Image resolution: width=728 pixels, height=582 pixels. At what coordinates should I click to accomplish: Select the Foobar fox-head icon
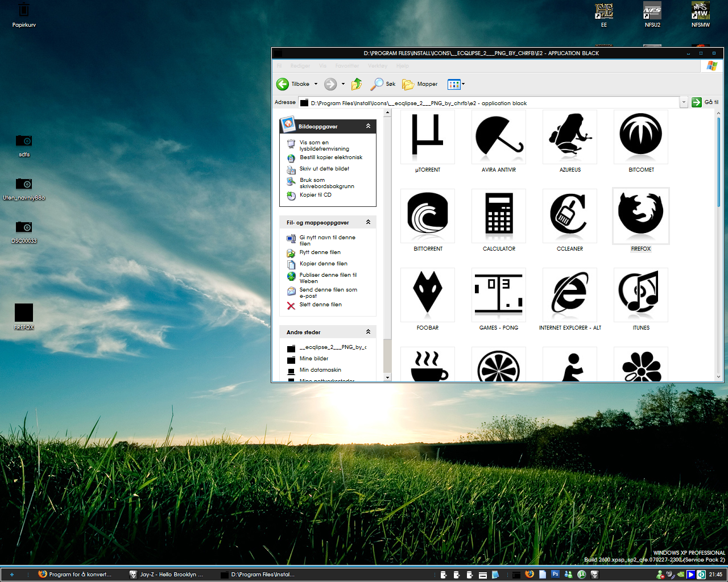428,295
